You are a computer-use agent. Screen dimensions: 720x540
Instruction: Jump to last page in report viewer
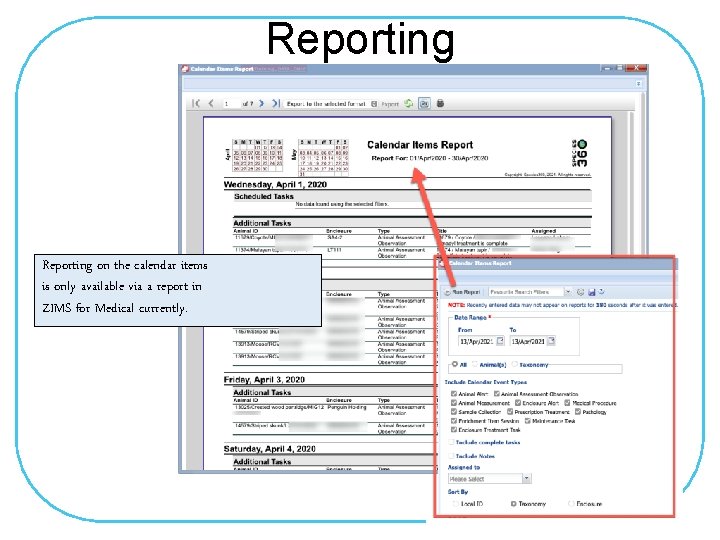(276, 104)
